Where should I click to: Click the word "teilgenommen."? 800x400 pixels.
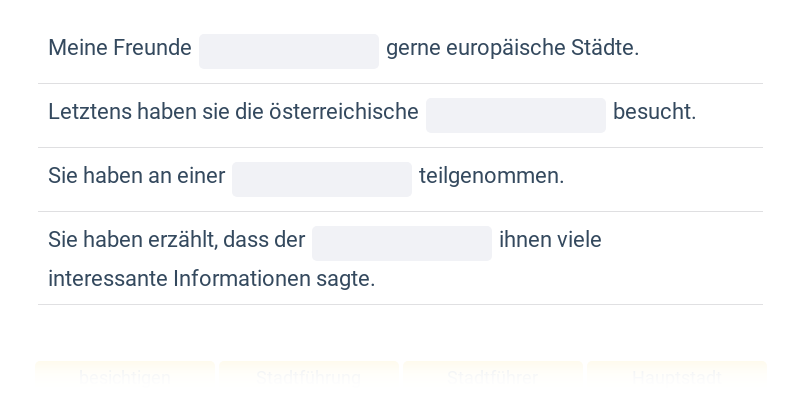491,176
